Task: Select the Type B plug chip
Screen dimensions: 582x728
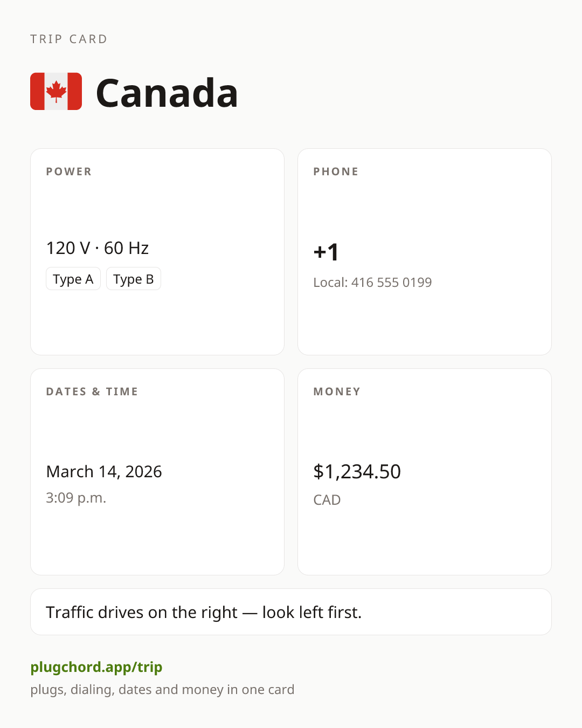Action: pyautogui.click(x=134, y=279)
